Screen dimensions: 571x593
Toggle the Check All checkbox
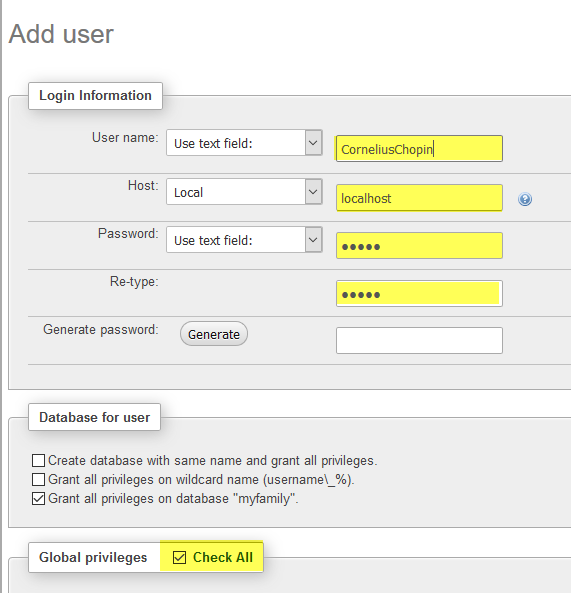tap(179, 557)
